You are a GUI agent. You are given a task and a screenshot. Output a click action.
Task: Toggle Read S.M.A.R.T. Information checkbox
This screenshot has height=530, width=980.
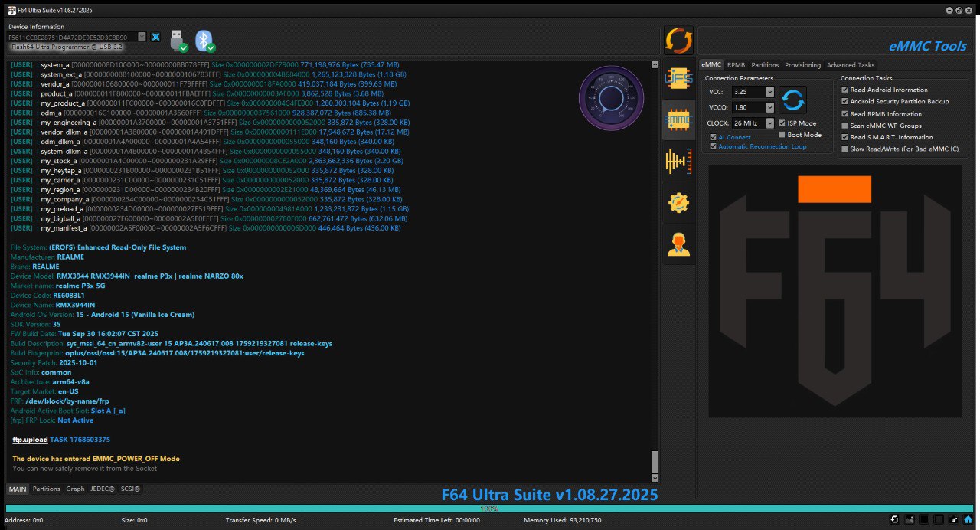(x=844, y=137)
